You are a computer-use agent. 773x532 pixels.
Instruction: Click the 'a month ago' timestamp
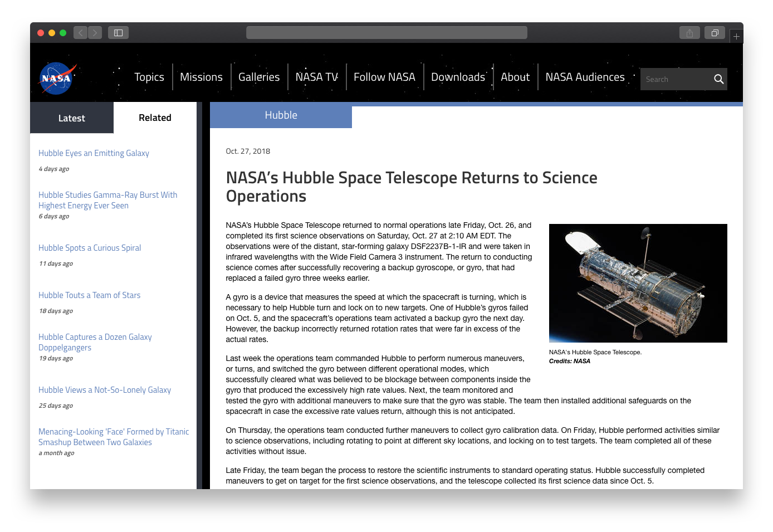point(56,453)
